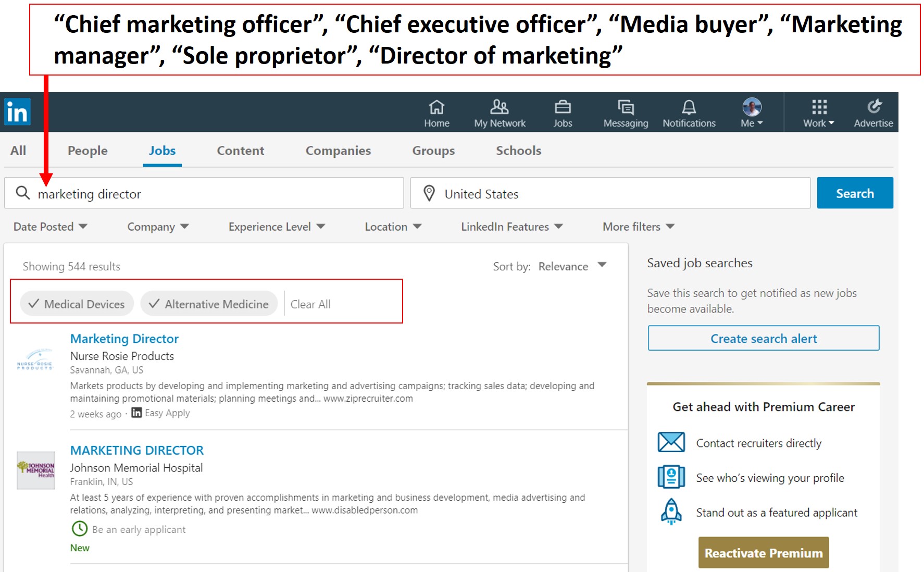This screenshot has height=572, width=924.
Task: Open the Home icon in the navigation bar
Action: (x=436, y=107)
